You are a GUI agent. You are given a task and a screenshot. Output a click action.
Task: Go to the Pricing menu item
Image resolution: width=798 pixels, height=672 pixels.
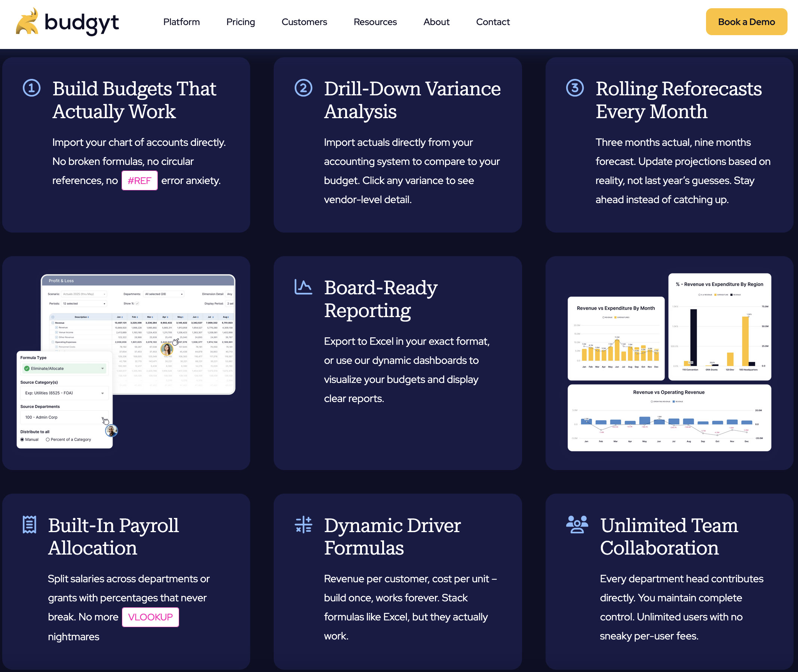tap(240, 22)
